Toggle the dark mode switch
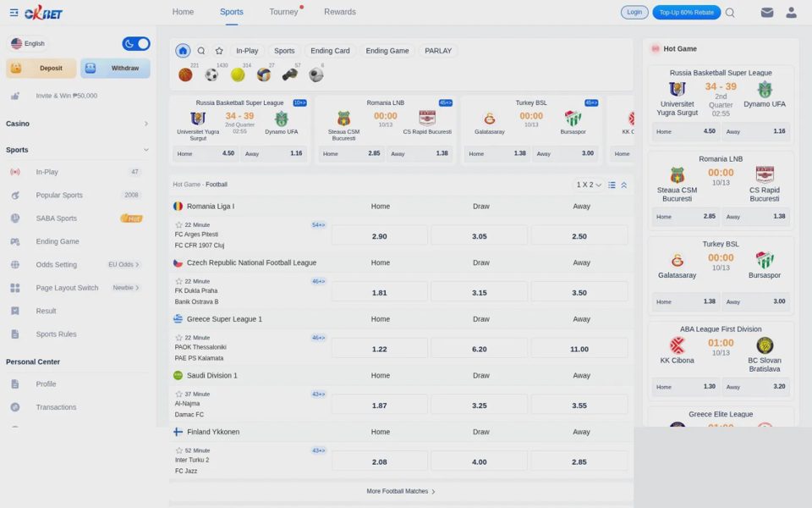 click(x=135, y=43)
